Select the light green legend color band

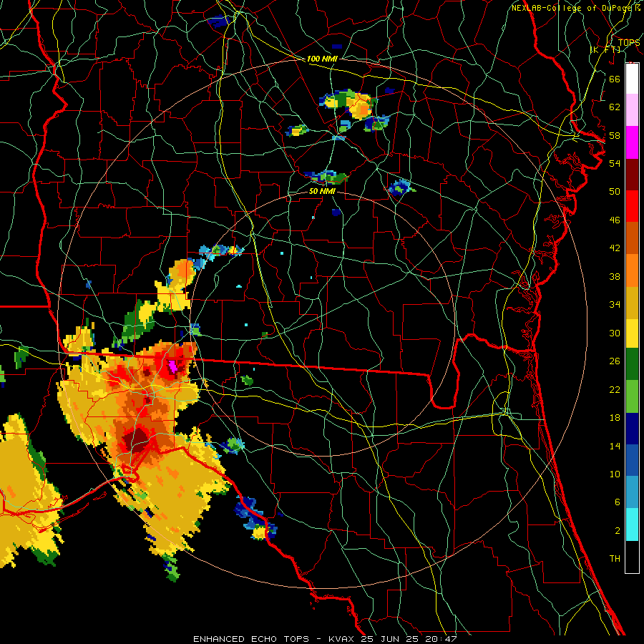632,396
